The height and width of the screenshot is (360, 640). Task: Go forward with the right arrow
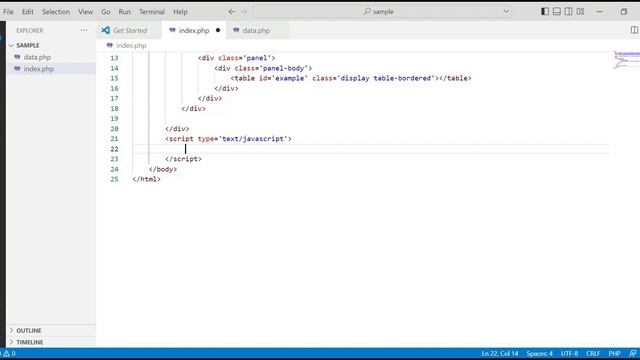click(244, 11)
